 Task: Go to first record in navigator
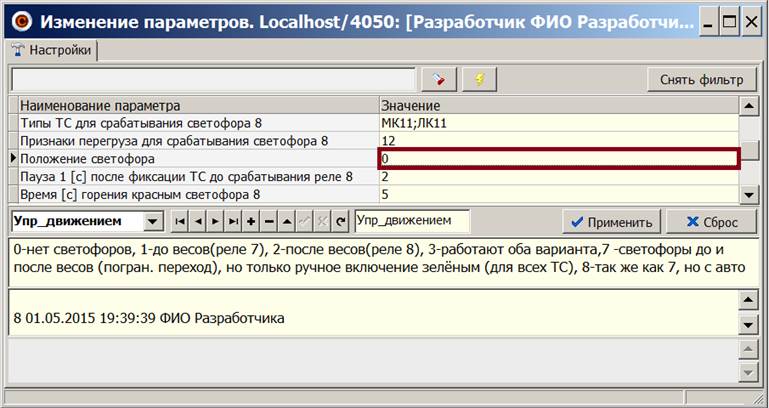(180, 222)
